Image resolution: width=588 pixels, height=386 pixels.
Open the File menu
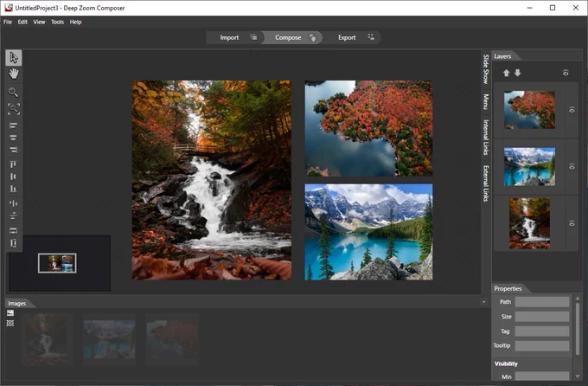pyautogui.click(x=8, y=22)
